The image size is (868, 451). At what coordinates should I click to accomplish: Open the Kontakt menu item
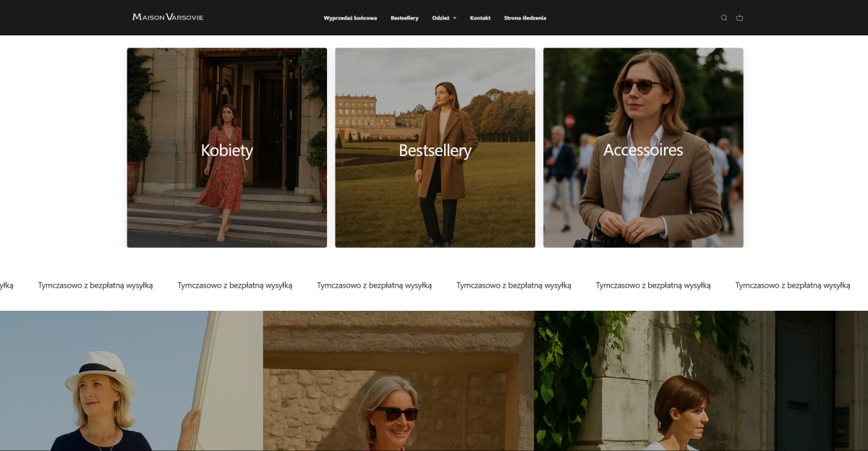(480, 18)
